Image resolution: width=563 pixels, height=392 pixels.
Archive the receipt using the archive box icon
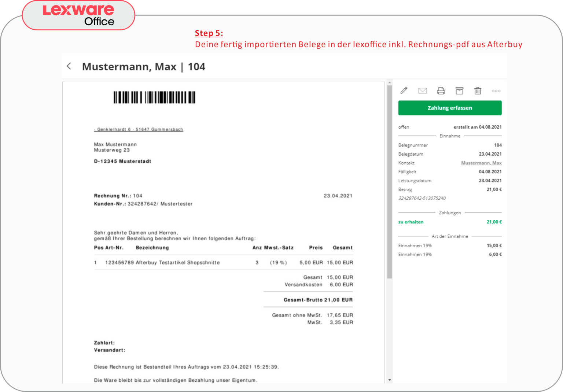coord(459,91)
